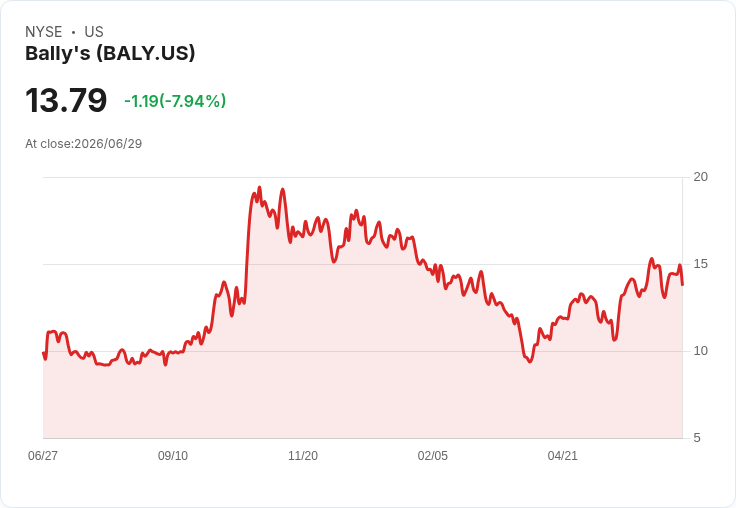This screenshot has height=508, width=736.
Task: Click the NYSE exchange label
Action: point(44,31)
